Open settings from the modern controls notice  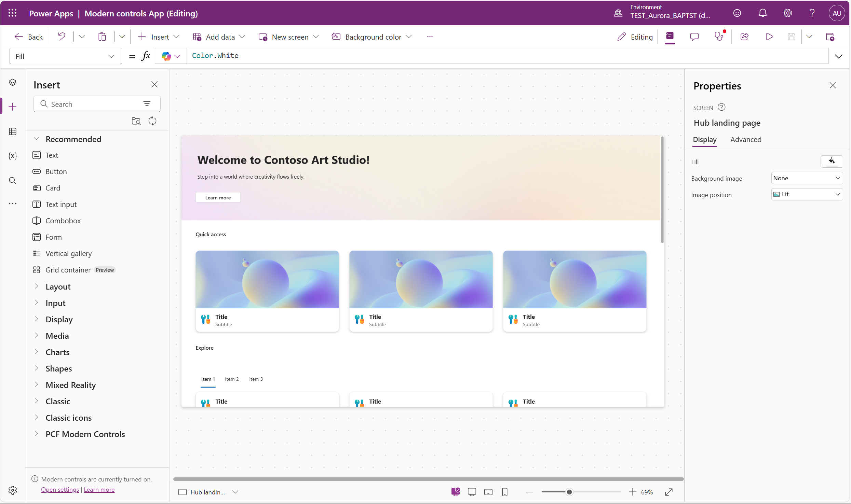pos(59,489)
